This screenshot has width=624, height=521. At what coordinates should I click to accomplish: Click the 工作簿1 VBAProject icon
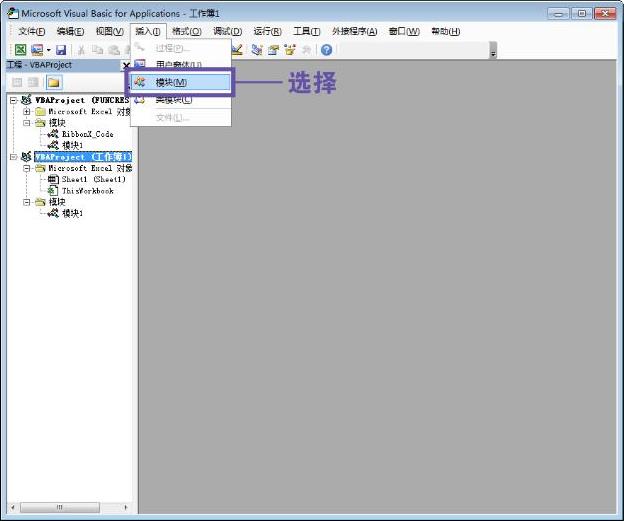(x=26, y=157)
